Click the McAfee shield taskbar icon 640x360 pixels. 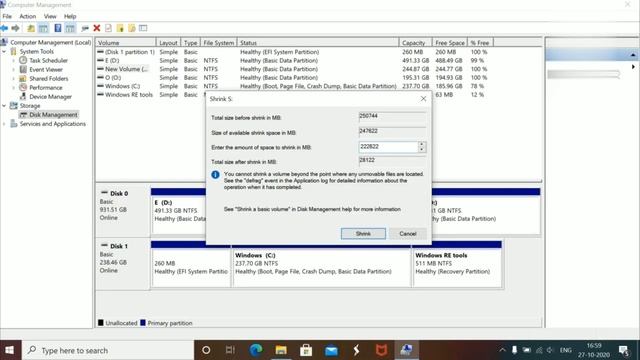(x=381, y=350)
